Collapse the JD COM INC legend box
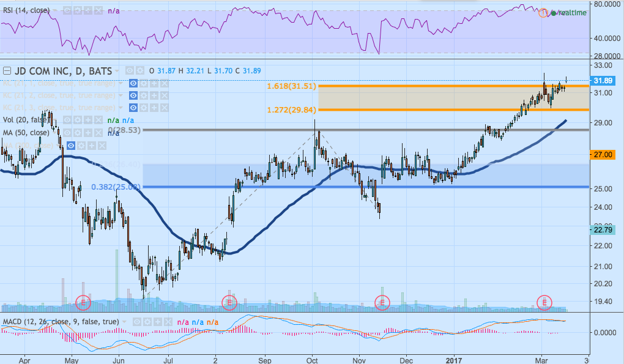Viewport: 624px width, 364px height. [6, 69]
